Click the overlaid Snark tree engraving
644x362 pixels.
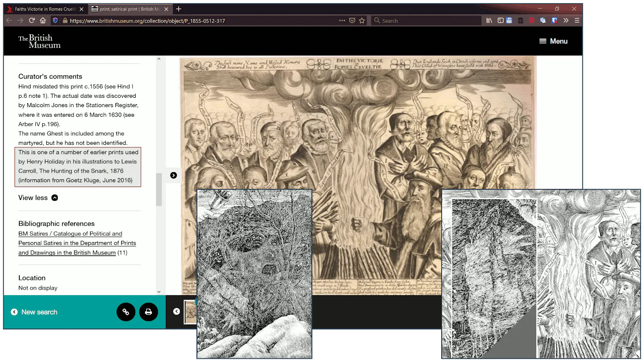254,274
